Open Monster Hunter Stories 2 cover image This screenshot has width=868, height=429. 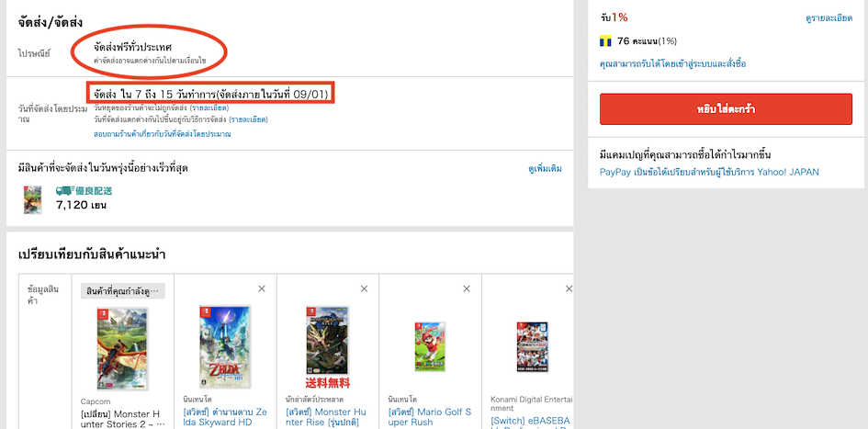122,349
